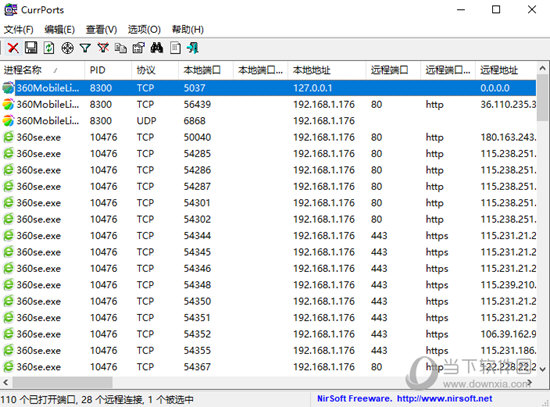Open the Properties toolbar icon

click(x=139, y=48)
